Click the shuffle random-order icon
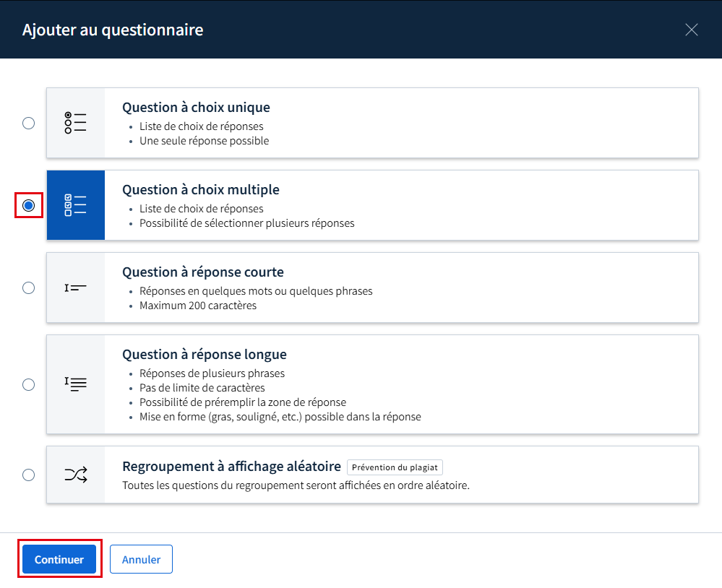This screenshot has height=588, width=722. 75,475
